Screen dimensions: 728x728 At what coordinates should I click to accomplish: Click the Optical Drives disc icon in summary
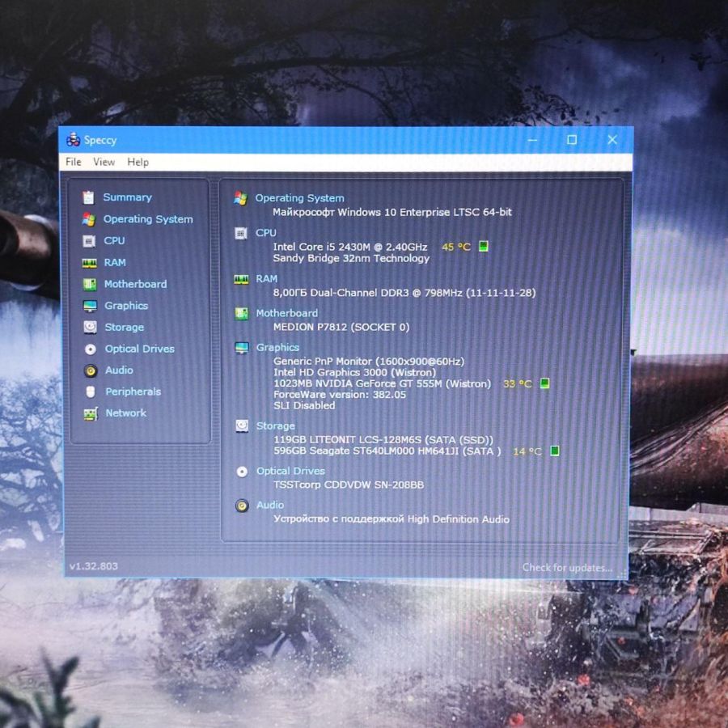point(242,472)
